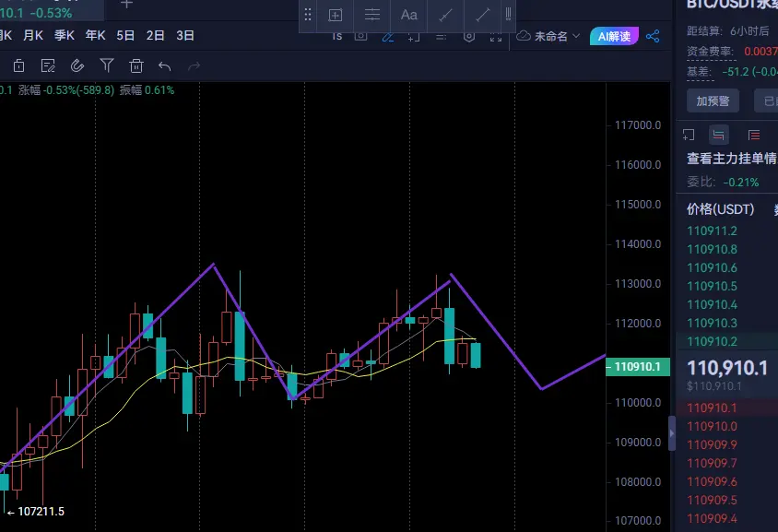Open 查看主力挂单情 link
The width and height of the screenshot is (778, 532).
click(731, 159)
